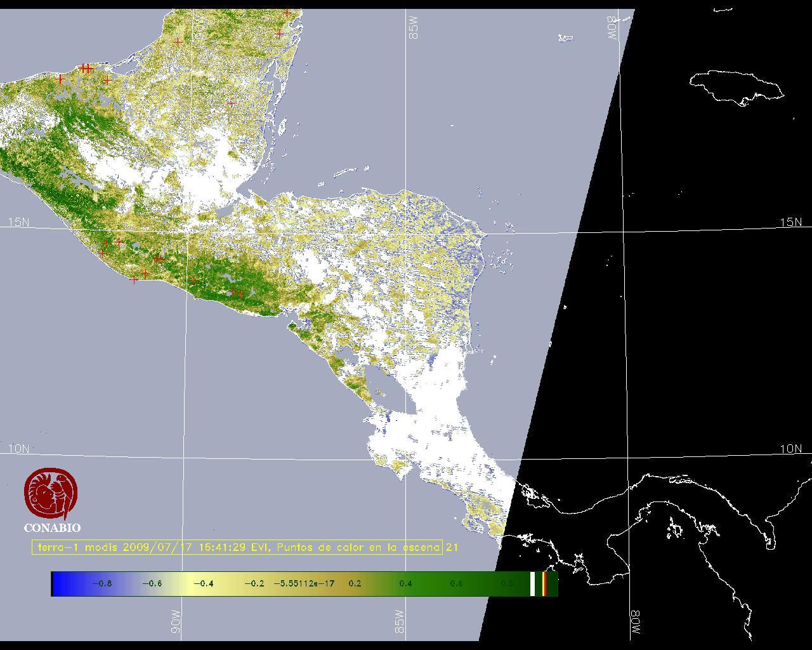812x650 pixels.
Task: Click the 15N label on the left edge
Action: 18,222
